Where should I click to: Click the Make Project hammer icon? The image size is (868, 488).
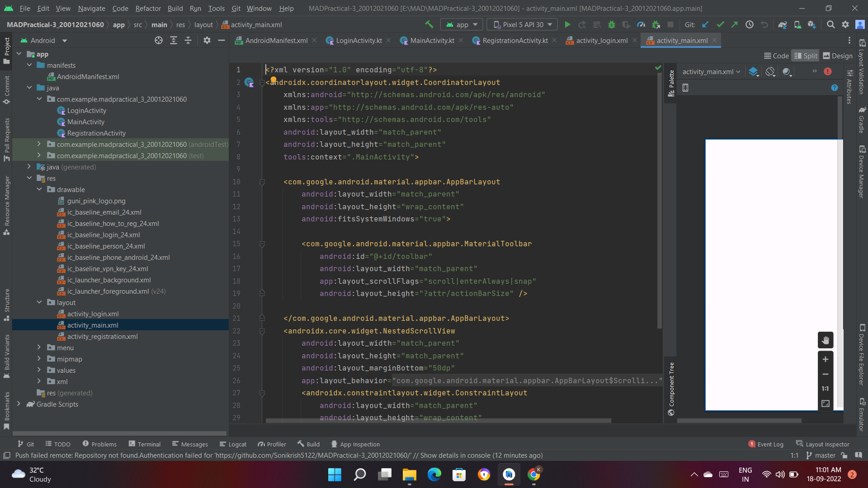pyautogui.click(x=429, y=24)
